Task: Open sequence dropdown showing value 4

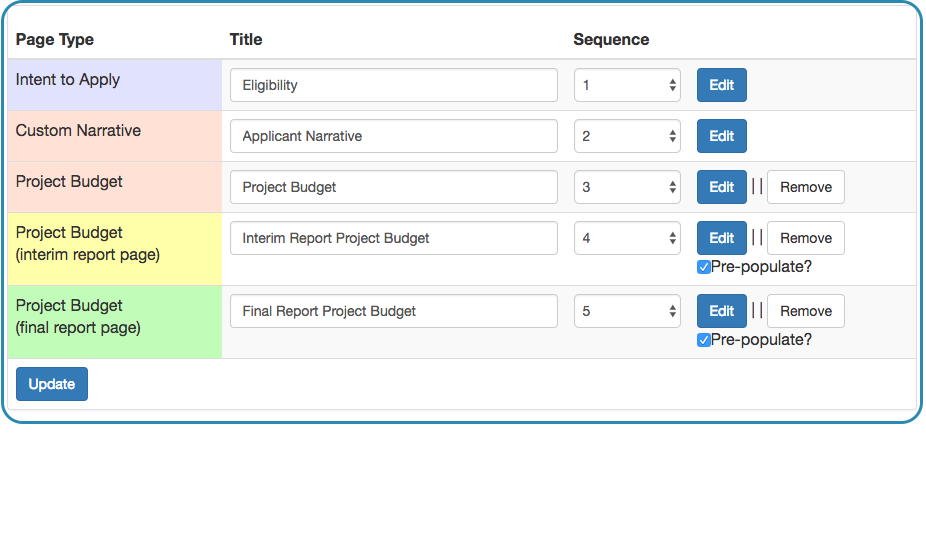Action: 627,238
